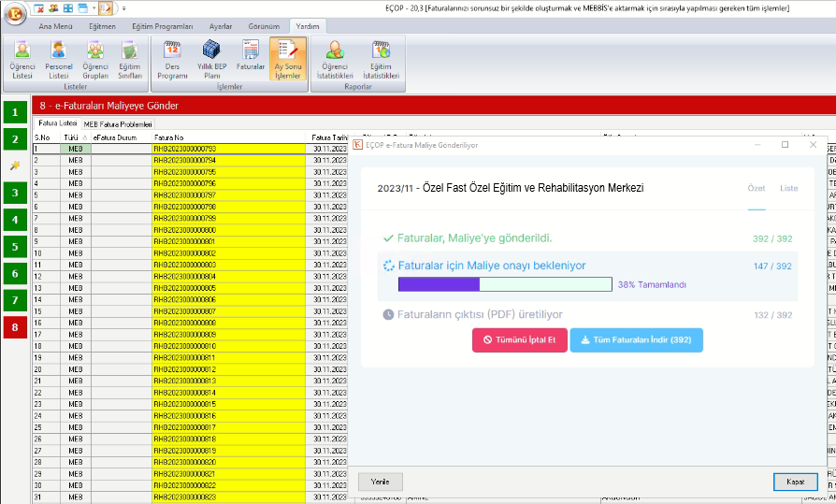Click the 8 - e-Faturaları Maliyeye Gönder header
Screen dimensions: 836x504
pyautogui.click(x=108, y=106)
